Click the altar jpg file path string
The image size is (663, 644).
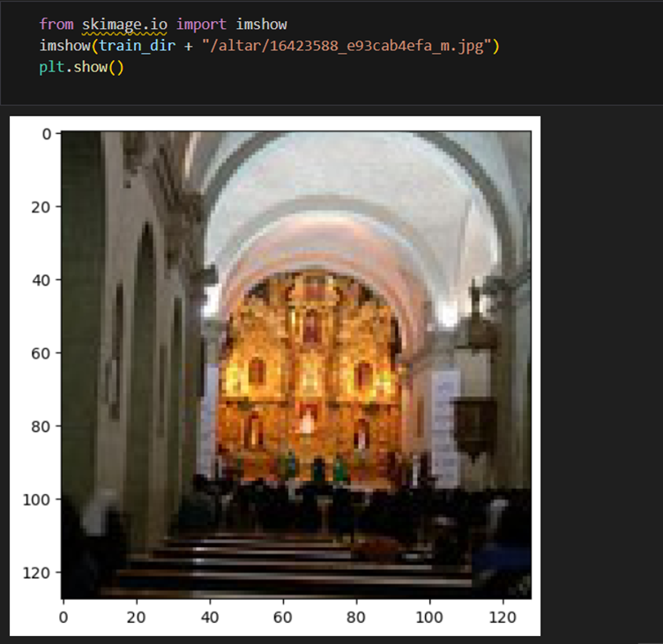[346, 46]
